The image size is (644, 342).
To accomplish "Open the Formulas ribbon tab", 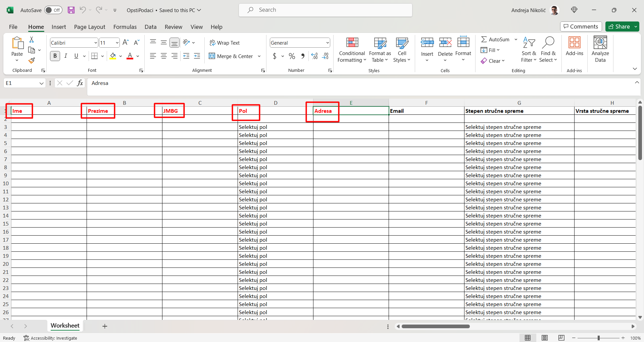I will point(125,27).
